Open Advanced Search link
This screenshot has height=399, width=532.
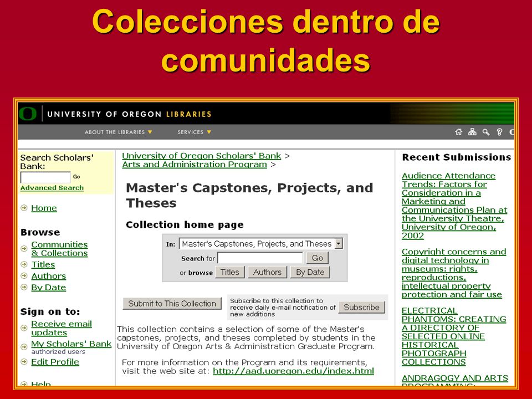pos(52,188)
